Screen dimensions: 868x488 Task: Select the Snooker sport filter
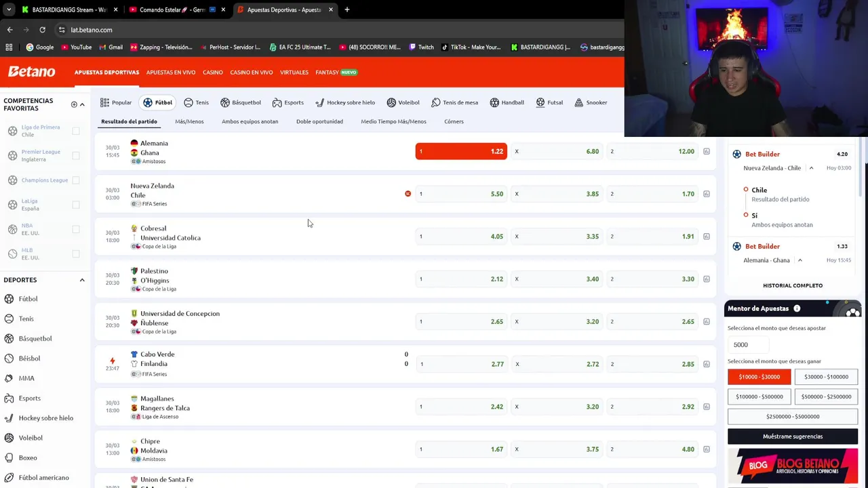pos(591,102)
